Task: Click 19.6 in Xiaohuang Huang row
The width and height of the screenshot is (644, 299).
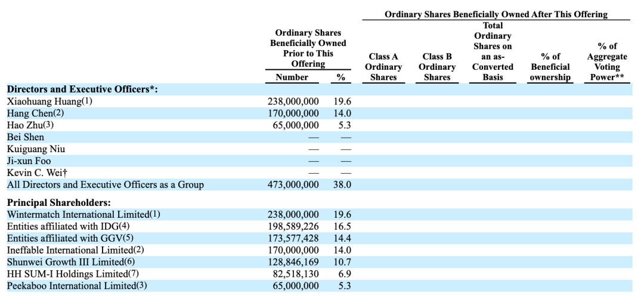Action: point(342,101)
